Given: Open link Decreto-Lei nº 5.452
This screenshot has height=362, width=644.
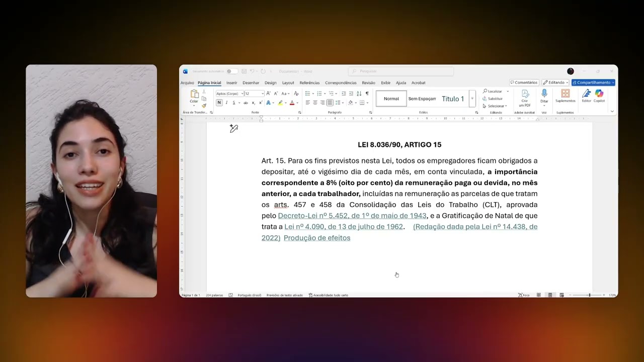Looking at the screenshot, I should 352,216.
